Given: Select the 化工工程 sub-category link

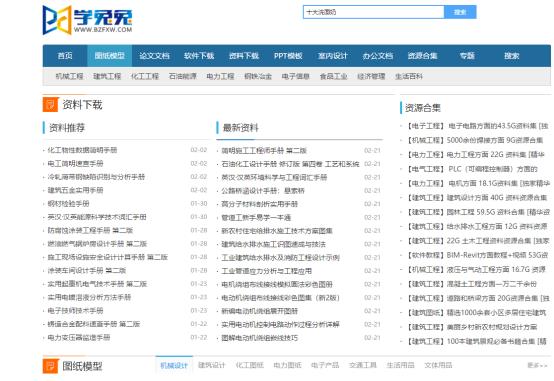Looking at the screenshot, I should click(145, 76).
